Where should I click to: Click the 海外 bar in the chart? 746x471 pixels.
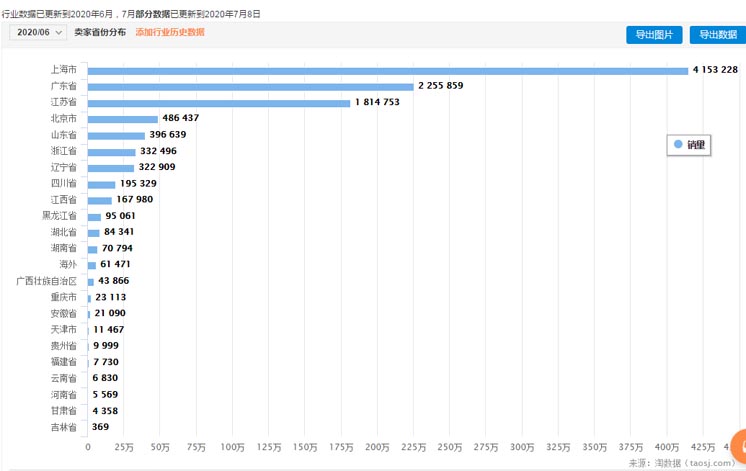tap(92, 265)
